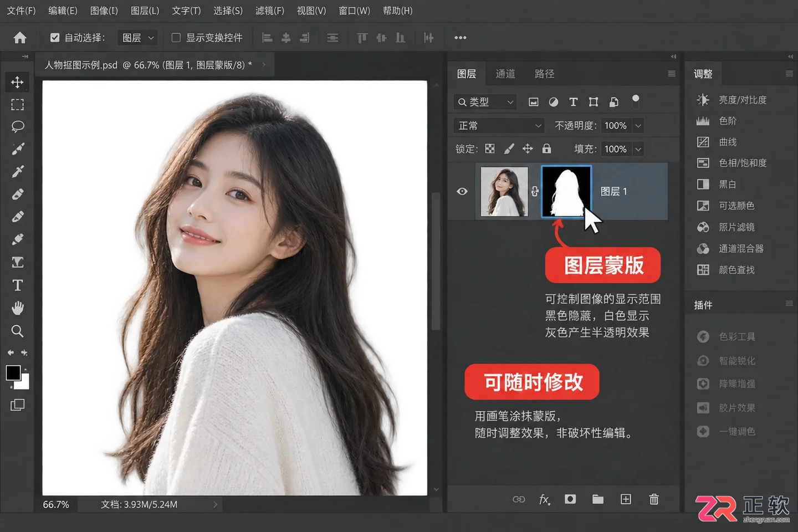
Task: Hide 图层 1 with the eye icon
Action: [x=462, y=191]
